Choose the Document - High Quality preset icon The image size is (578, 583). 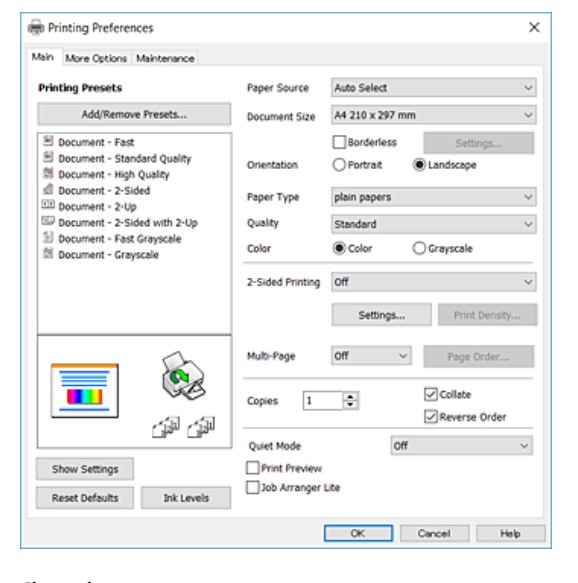(x=48, y=173)
